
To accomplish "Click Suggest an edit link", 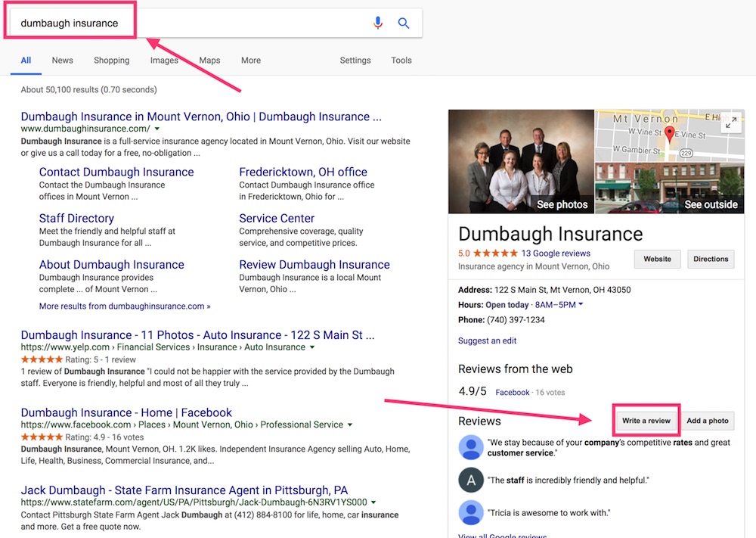I will (487, 341).
